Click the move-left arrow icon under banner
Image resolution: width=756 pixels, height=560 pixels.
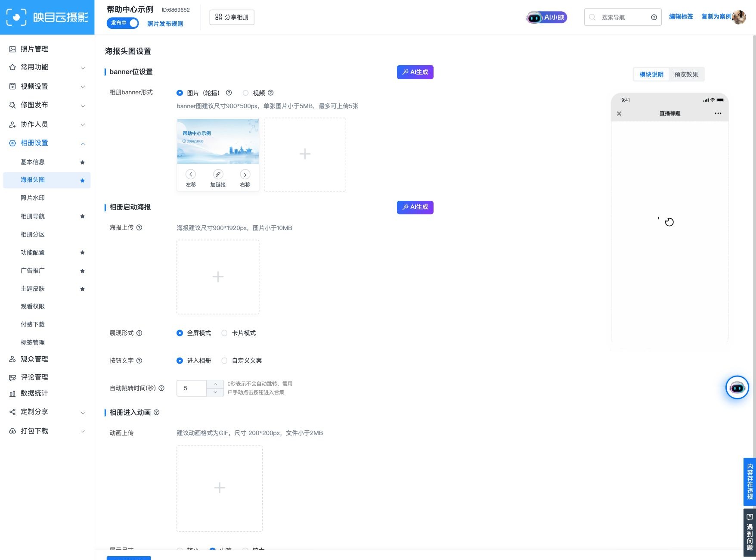tap(191, 174)
